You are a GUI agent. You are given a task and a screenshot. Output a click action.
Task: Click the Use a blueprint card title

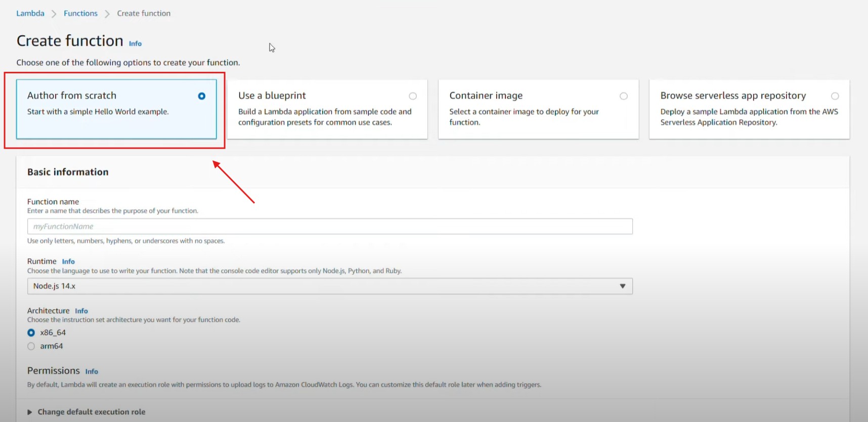click(x=272, y=96)
